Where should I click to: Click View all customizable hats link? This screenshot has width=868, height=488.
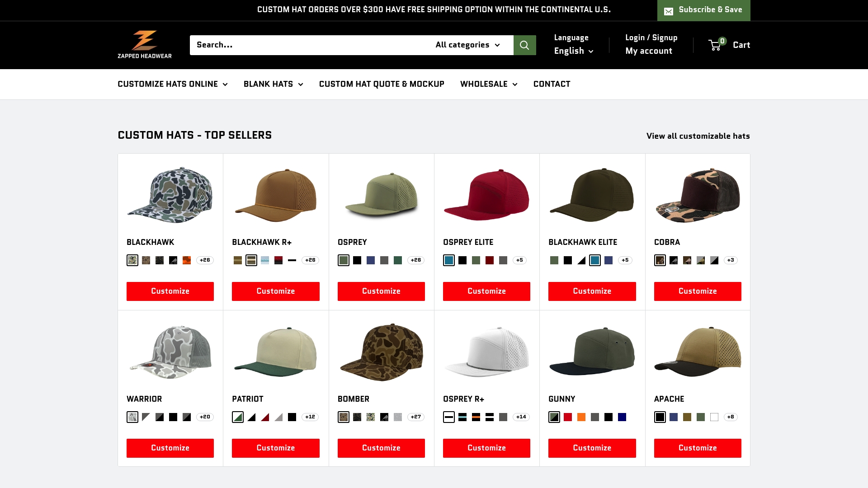pyautogui.click(x=698, y=136)
